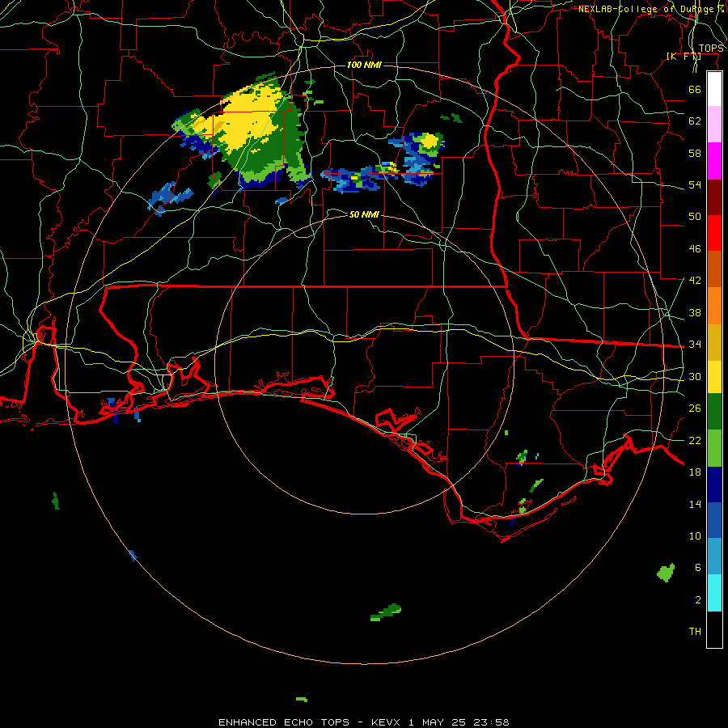Click the '66' legend value
This screenshot has width=728, height=728.
point(695,89)
